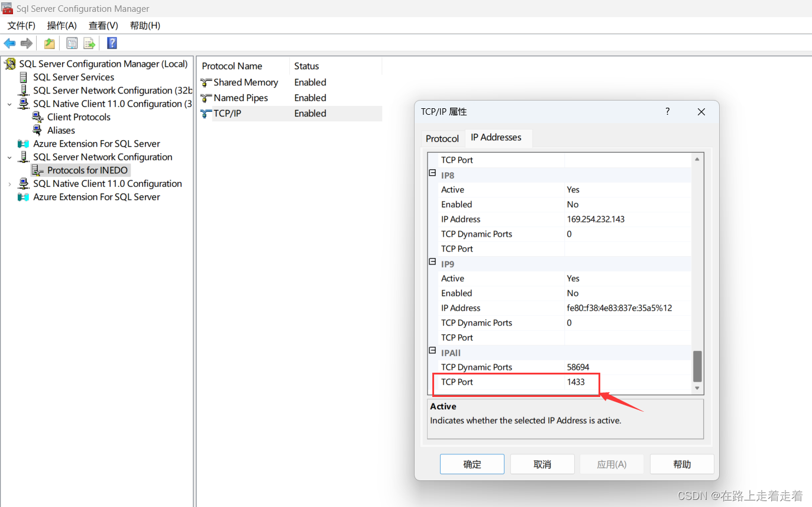This screenshot has width=812, height=507.
Task: Click the TCP/IP protocol icon in list
Action: (206, 114)
